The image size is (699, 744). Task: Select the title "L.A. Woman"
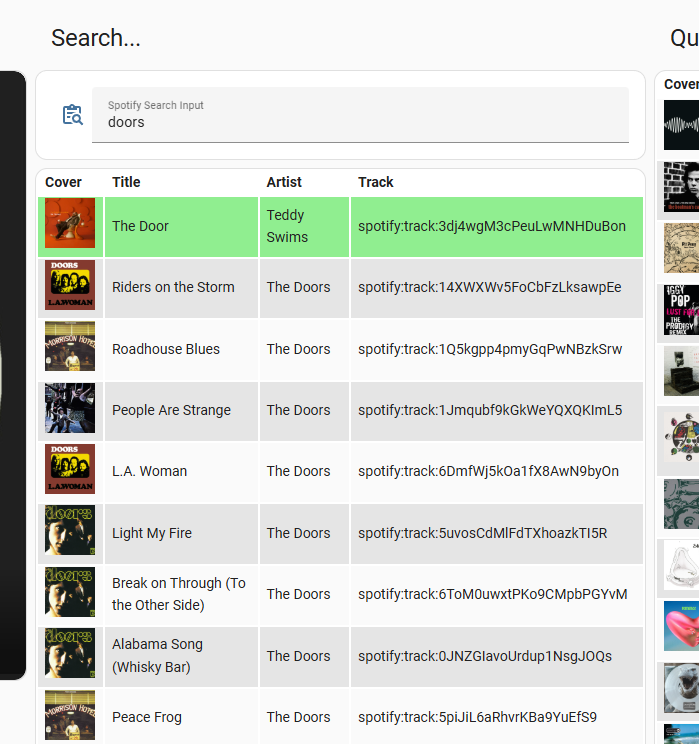click(x=149, y=471)
